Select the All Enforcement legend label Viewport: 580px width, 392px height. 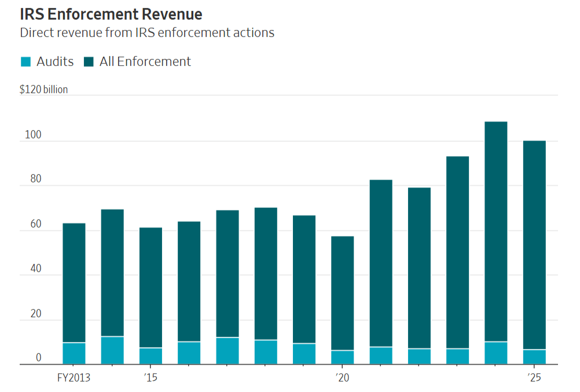click(145, 61)
